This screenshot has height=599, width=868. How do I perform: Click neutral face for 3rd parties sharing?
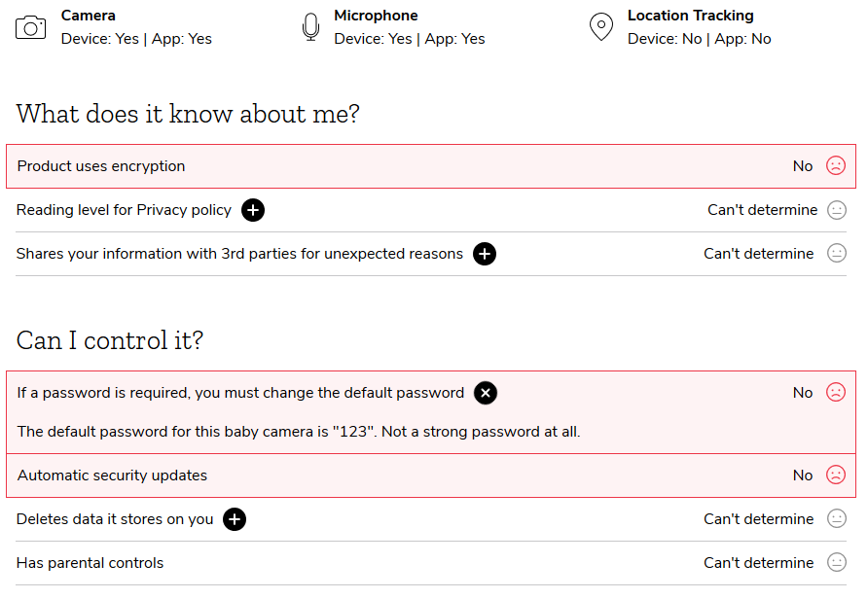point(836,254)
